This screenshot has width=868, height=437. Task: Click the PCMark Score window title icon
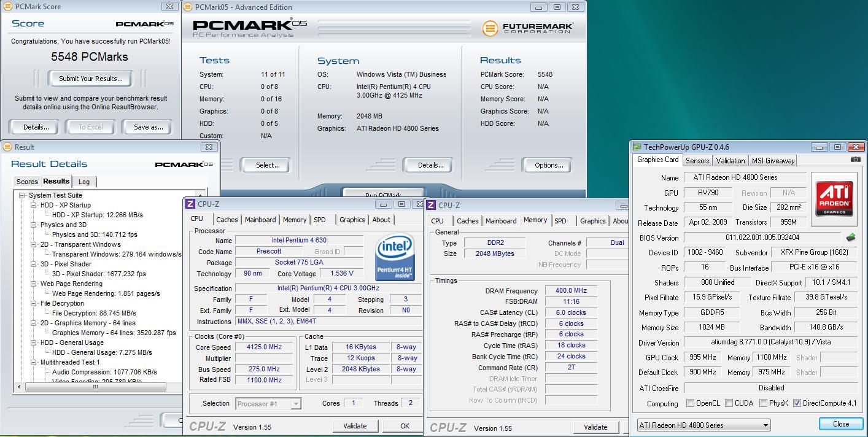[x=7, y=7]
